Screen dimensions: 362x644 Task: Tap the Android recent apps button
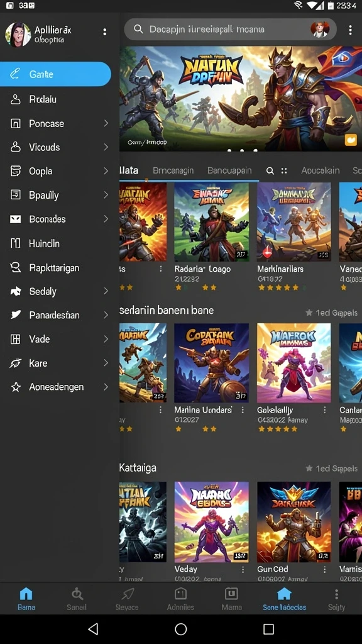tap(268, 629)
